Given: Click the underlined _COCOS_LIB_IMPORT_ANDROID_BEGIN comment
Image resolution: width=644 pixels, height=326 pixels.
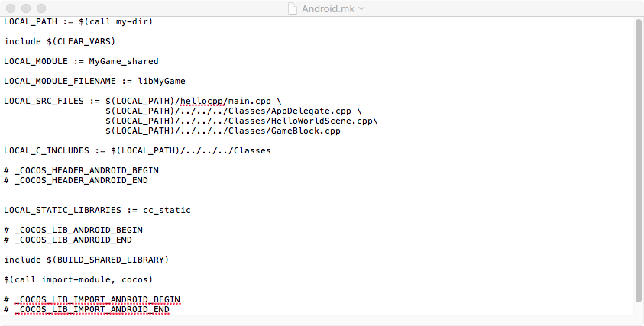Looking at the screenshot, I should (97, 299).
